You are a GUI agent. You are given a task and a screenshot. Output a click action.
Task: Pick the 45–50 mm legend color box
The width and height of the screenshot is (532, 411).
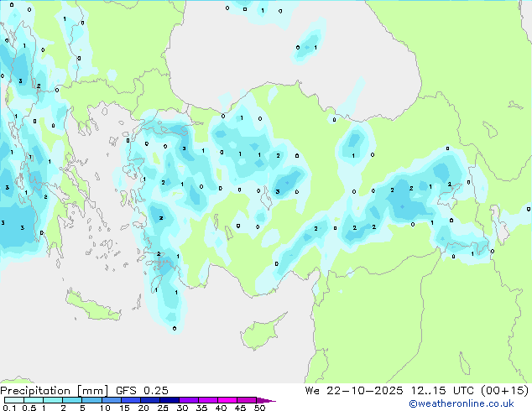point(247,400)
